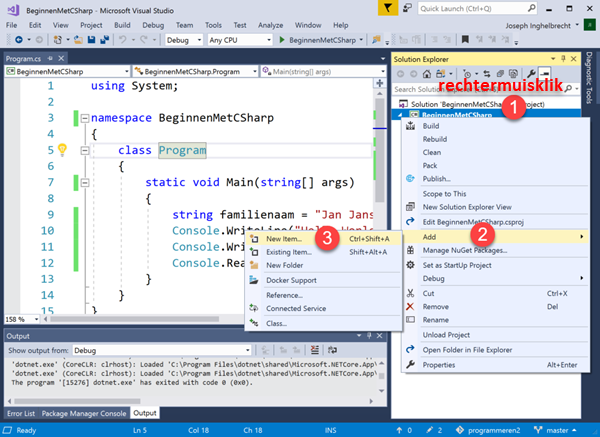600x437 pixels.
Task: Toggle auto-hide pin for Solution Explorer
Action: tap(563, 59)
